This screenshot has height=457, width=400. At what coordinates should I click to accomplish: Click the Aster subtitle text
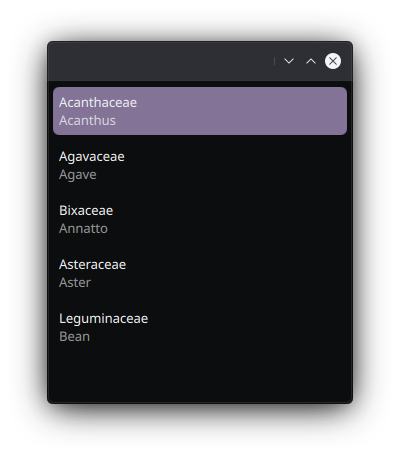75,283
